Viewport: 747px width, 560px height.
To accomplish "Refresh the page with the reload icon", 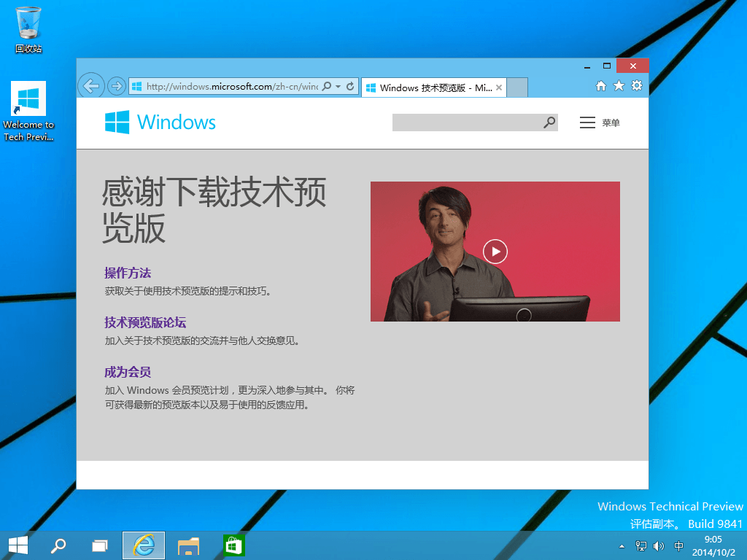I will 350,86.
